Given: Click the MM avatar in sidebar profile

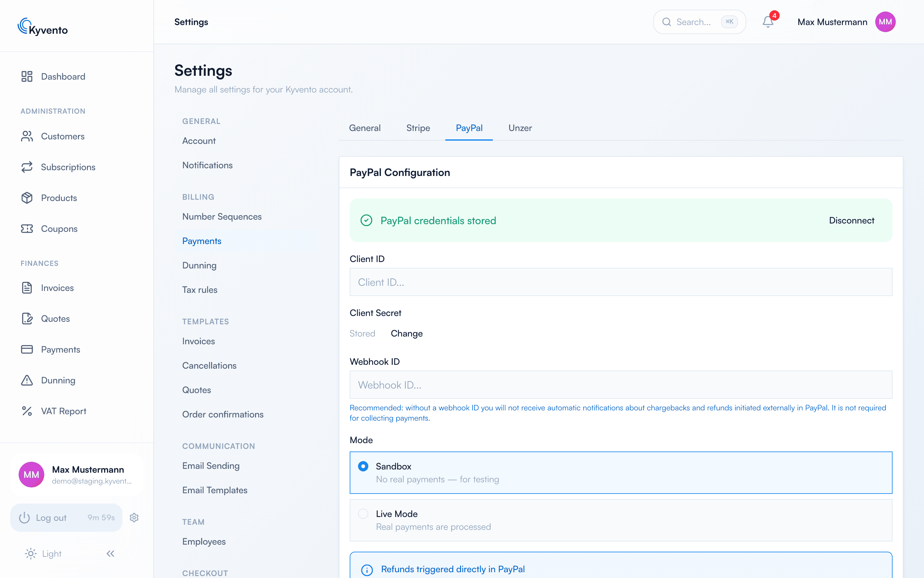Looking at the screenshot, I should click(x=31, y=474).
